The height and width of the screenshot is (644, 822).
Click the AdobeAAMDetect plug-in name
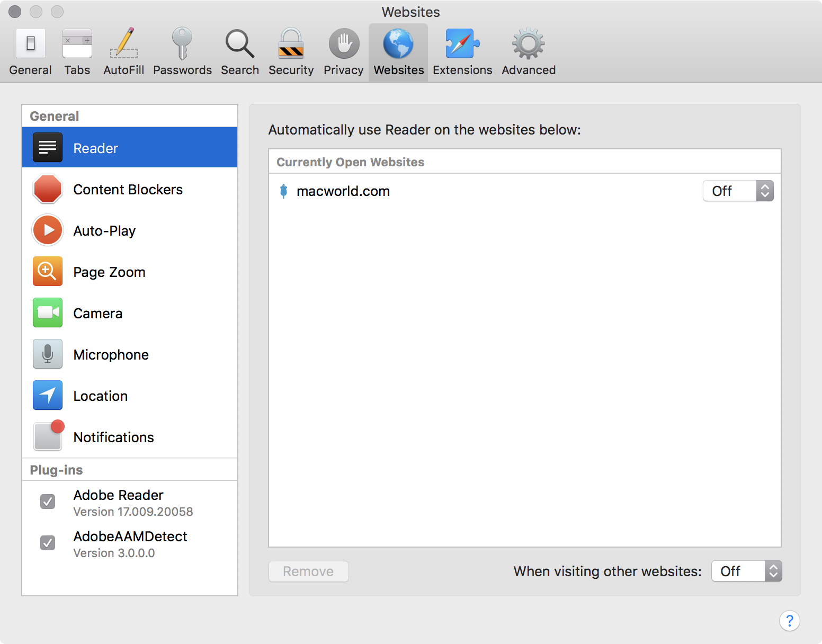click(x=130, y=536)
